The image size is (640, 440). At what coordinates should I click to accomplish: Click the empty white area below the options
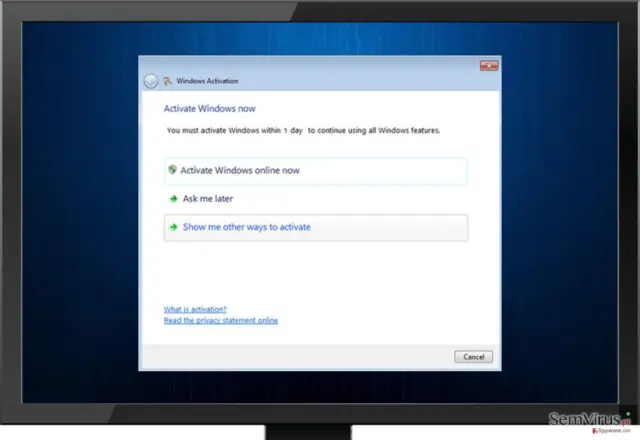pyautogui.click(x=316, y=271)
